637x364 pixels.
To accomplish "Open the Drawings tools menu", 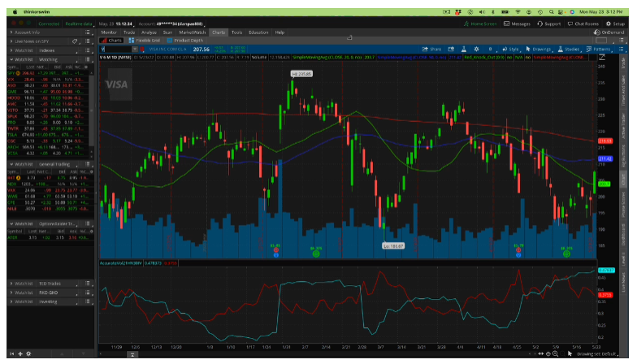I will (538, 49).
